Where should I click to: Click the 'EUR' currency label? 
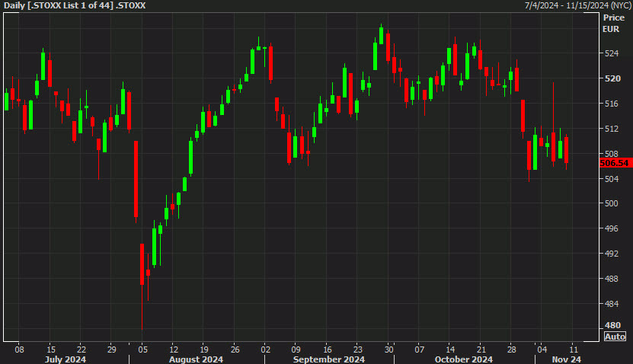(x=611, y=29)
